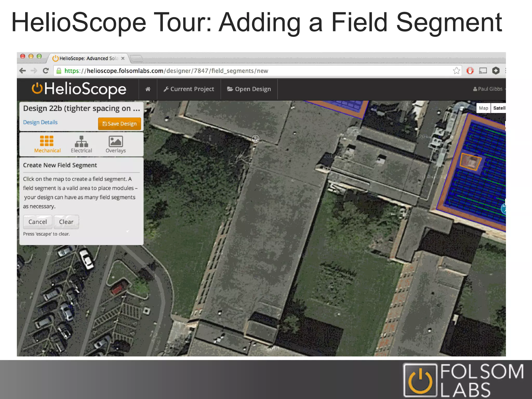Click the Clear button
The height and width of the screenshot is (399, 532).
(x=66, y=222)
